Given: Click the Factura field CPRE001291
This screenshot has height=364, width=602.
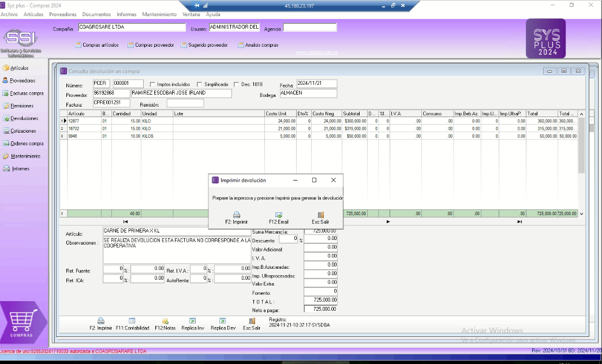Looking at the screenshot, I should [x=111, y=103].
